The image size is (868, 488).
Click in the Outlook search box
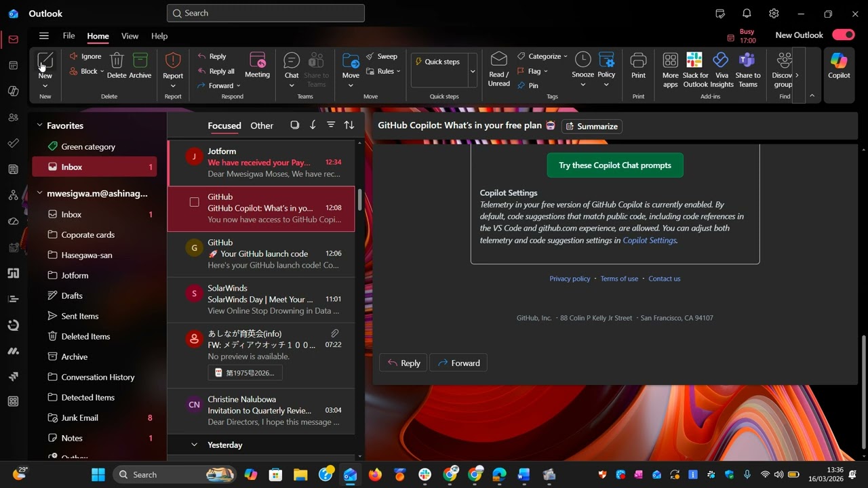[x=266, y=13]
